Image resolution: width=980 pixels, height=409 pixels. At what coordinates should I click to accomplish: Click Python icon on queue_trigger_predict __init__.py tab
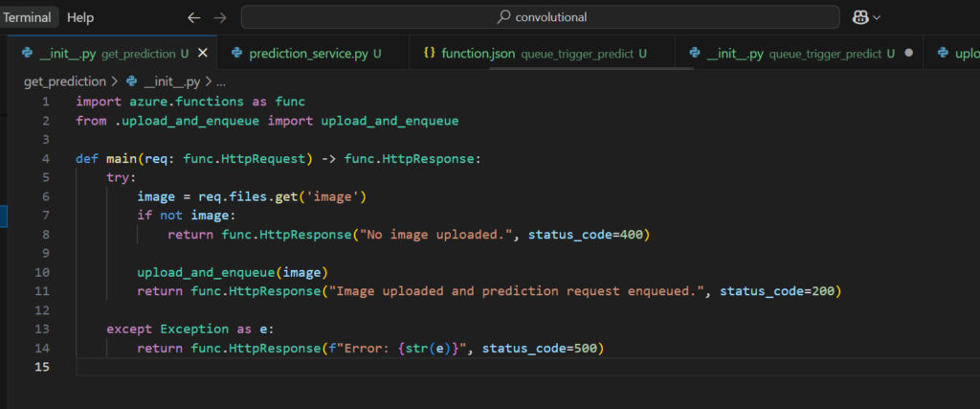pyautogui.click(x=695, y=53)
